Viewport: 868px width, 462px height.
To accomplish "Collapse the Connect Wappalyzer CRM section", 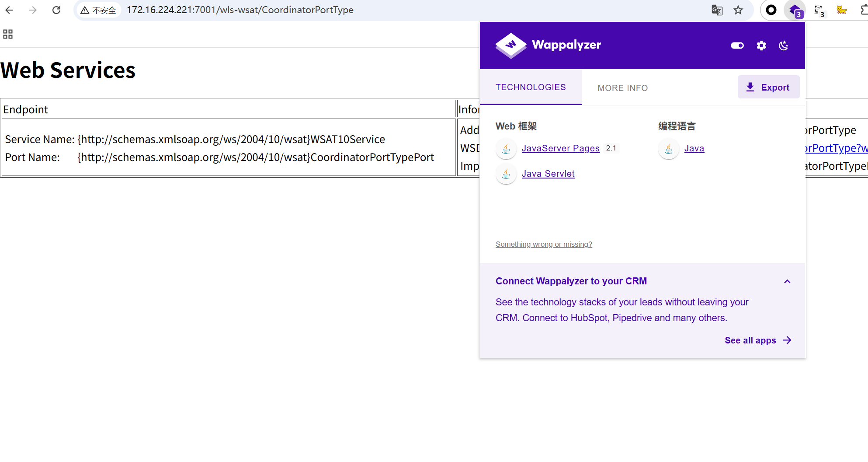I will coord(787,281).
